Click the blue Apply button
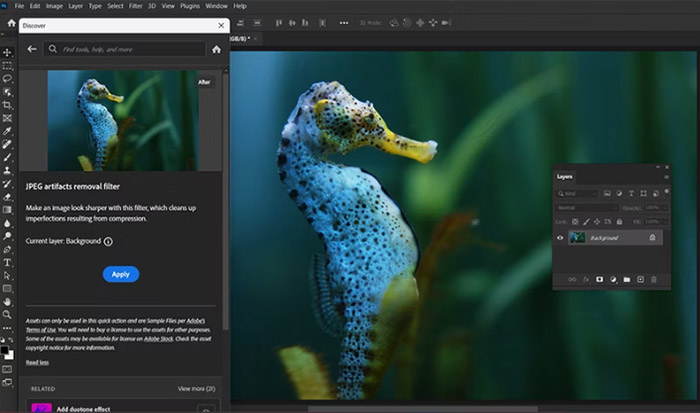Viewport: 700px width, 413px height. [121, 274]
